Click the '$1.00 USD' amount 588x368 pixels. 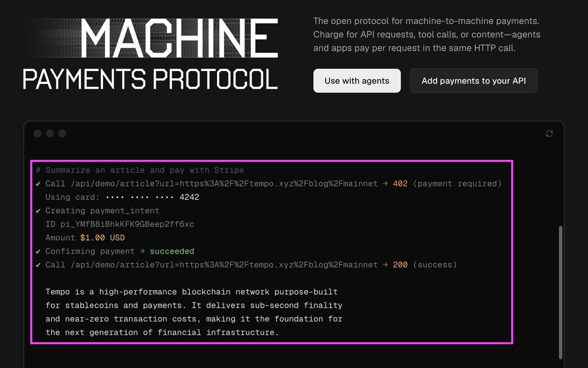click(x=102, y=238)
